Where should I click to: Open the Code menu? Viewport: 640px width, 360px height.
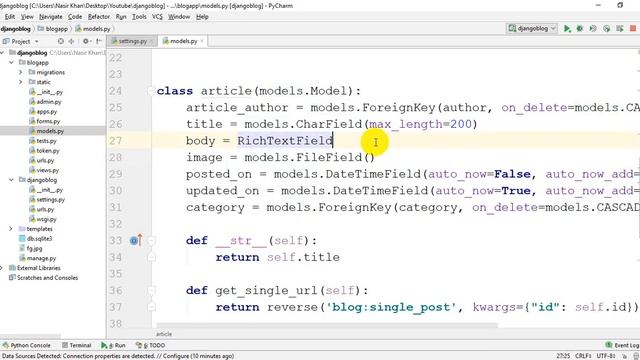point(75,17)
